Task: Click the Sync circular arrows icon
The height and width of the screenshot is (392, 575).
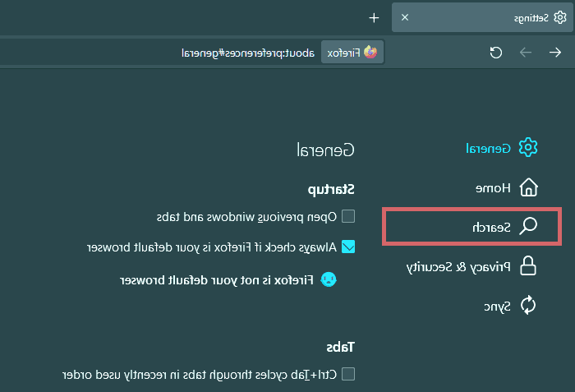Action: point(529,306)
